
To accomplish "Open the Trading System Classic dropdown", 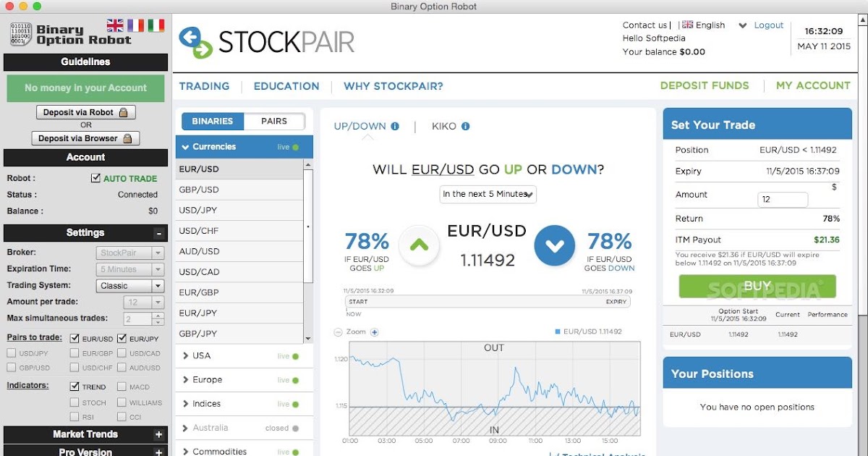I will tap(130, 286).
